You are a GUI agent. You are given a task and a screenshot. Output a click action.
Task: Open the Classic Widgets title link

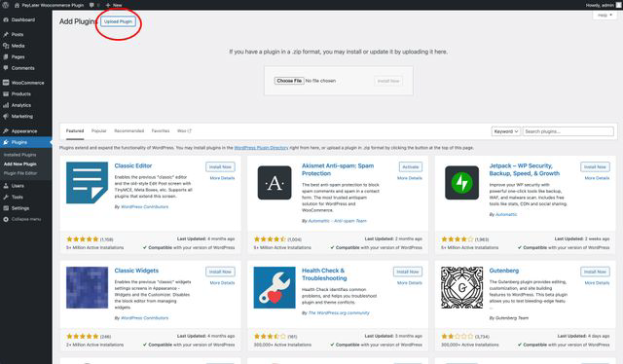136,271
